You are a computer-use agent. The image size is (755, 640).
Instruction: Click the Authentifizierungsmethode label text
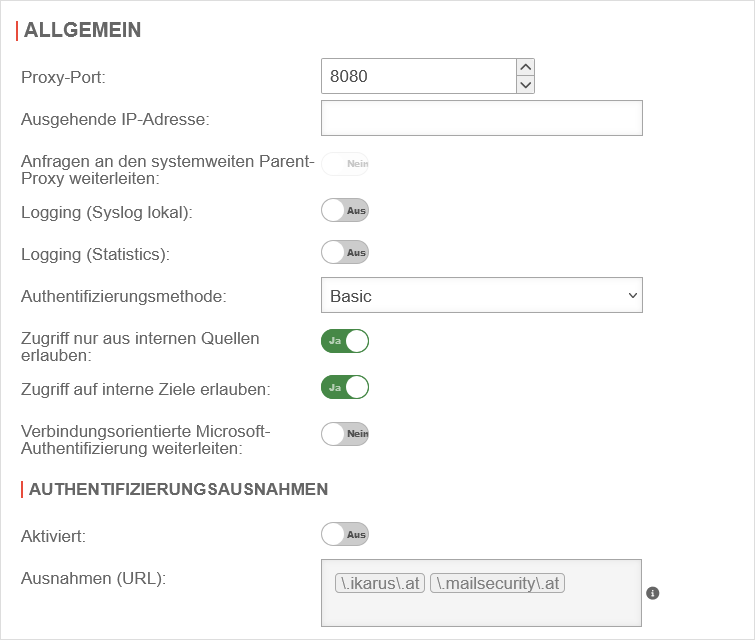[124, 296]
